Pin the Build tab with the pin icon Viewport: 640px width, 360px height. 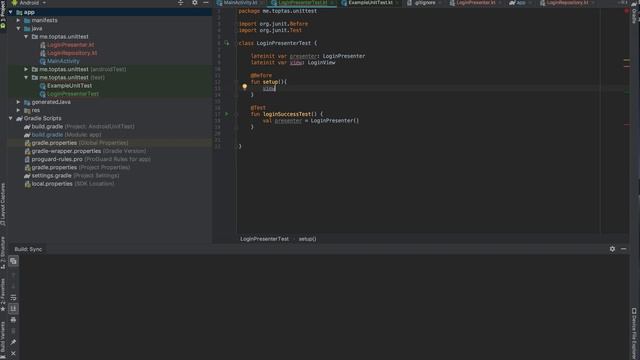13,342
